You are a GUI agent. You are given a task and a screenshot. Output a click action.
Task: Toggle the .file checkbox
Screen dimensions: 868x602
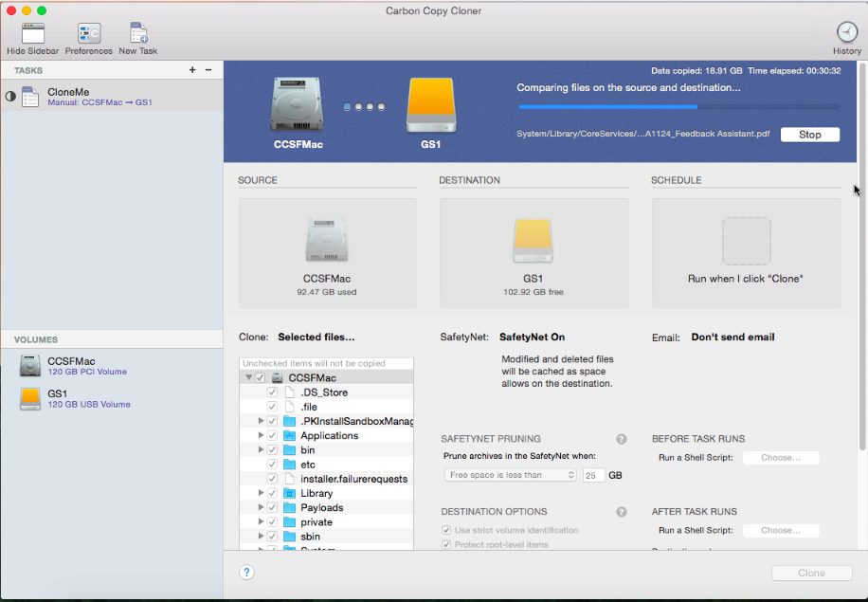click(x=272, y=407)
